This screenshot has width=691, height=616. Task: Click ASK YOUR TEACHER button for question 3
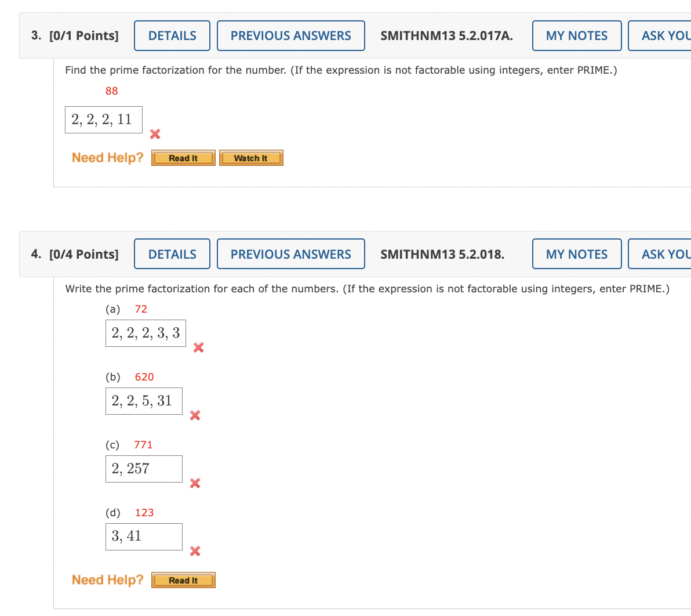[x=660, y=36]
